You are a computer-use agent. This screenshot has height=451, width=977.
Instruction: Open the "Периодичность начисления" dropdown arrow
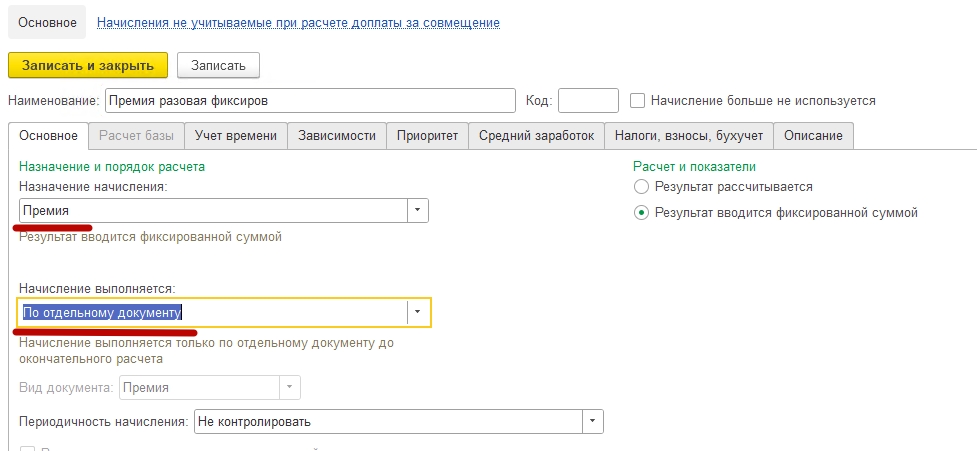[x=593, y=422]
